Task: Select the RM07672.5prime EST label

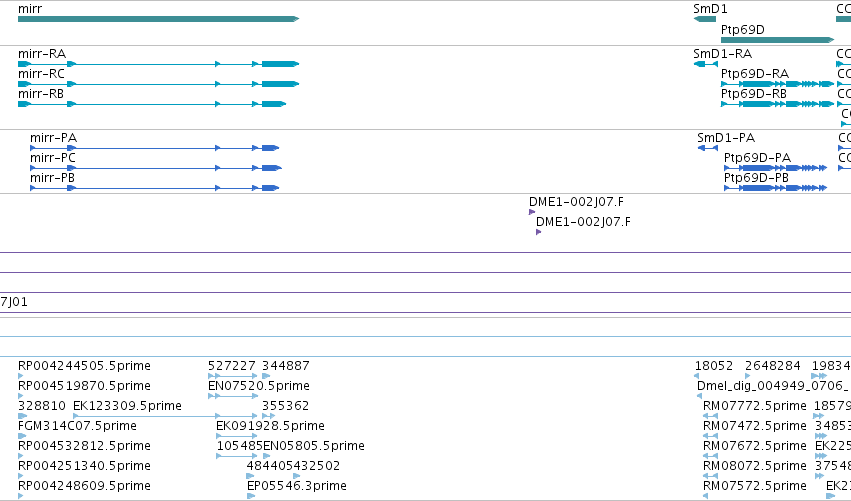Action: [754, 446]
